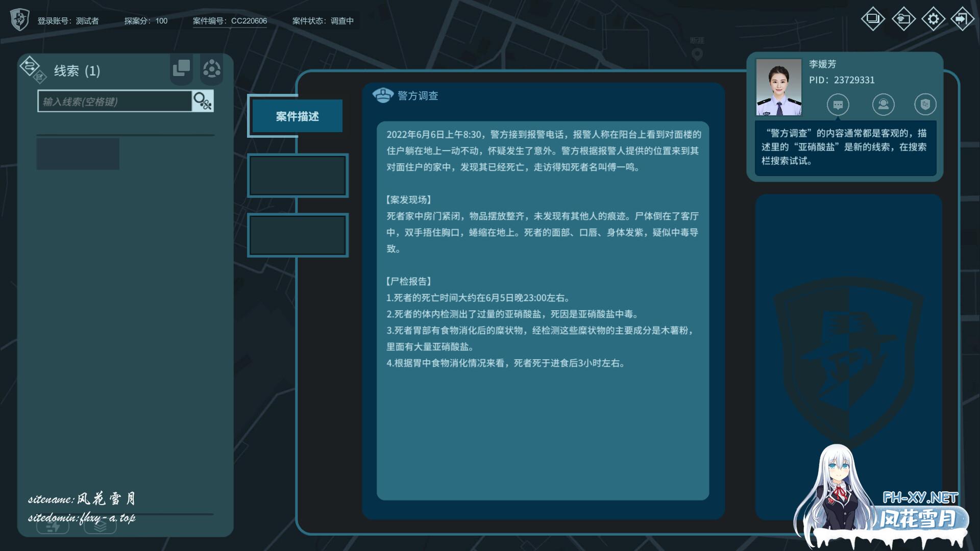
Task: Click the 输入线索 search input field
Action: click(115, 101)
